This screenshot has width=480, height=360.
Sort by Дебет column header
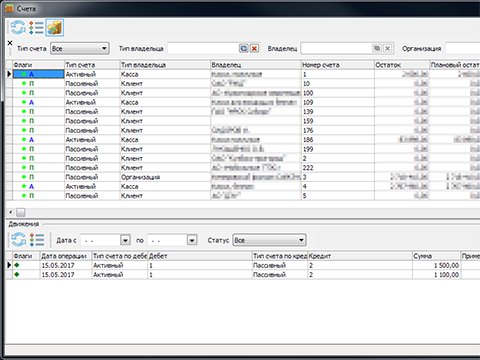200,256
